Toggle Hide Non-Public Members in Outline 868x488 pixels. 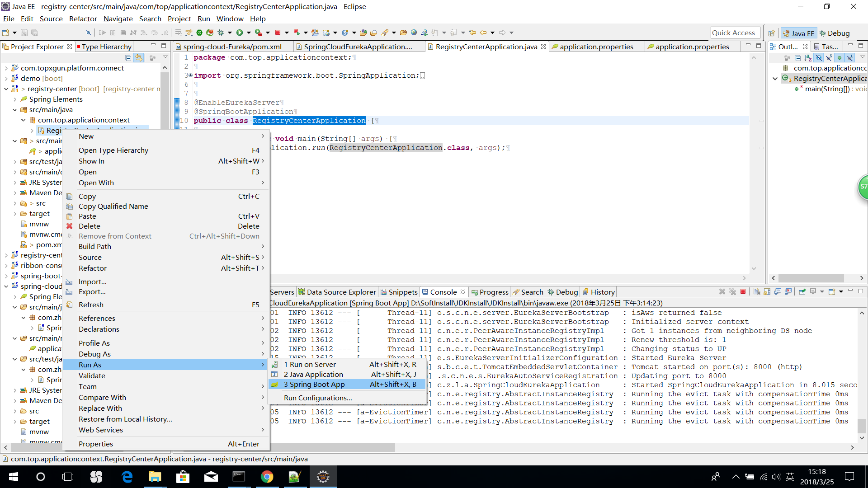840,58
